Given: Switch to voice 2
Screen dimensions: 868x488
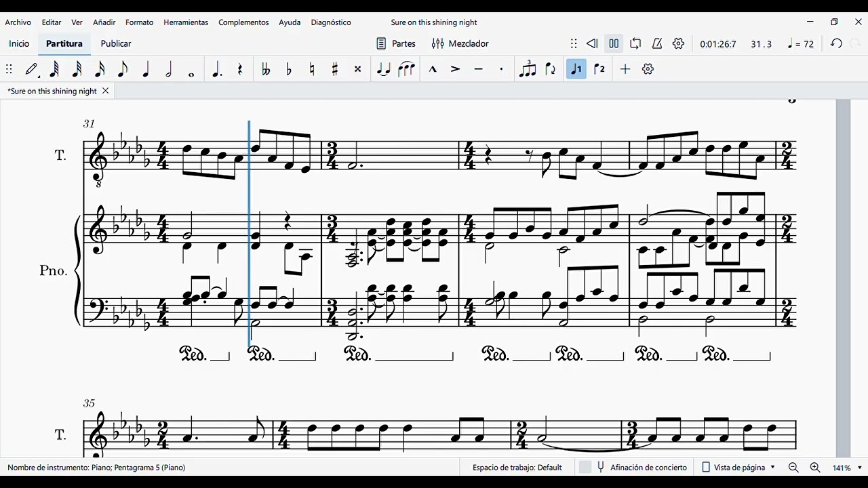Looking at the screenshot, I should 599,69.
